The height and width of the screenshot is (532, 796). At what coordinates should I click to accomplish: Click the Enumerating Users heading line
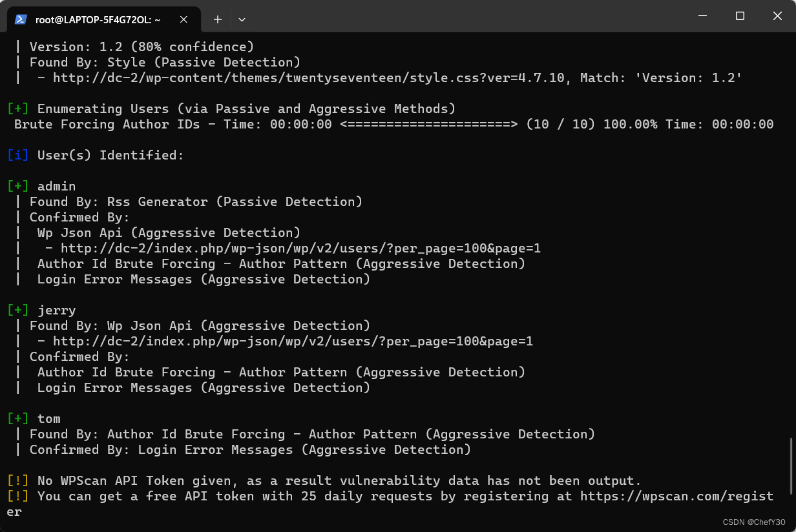231,108
